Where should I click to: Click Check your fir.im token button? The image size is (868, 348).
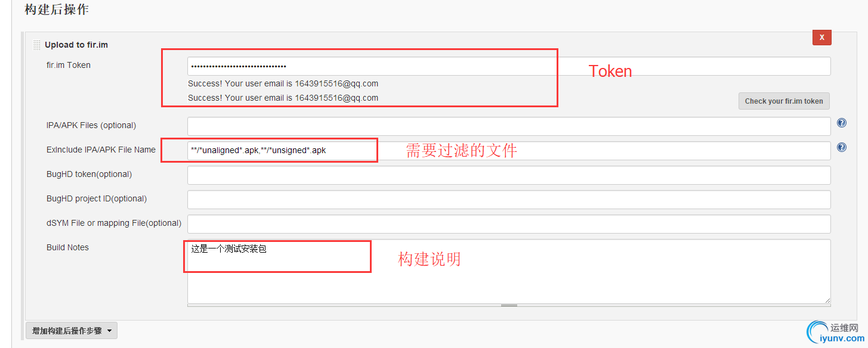point(784,101)
